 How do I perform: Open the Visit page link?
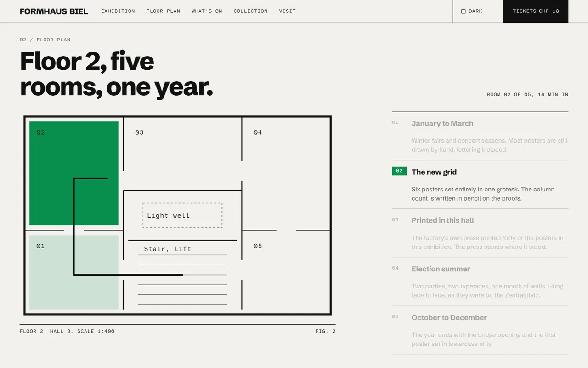click(287, 11)
